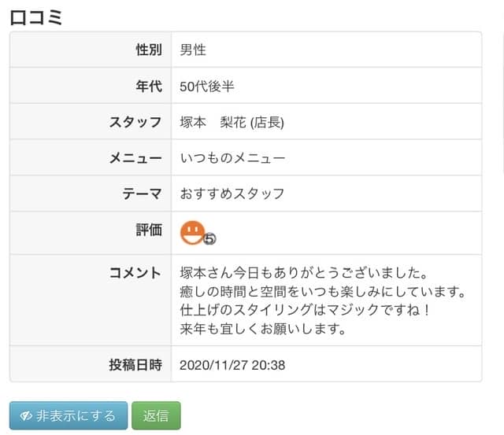This screenshot has height=435, width=504.
Task: Click the posting date 2020/11/27 20:38
Action: click(x=232, y=365)
